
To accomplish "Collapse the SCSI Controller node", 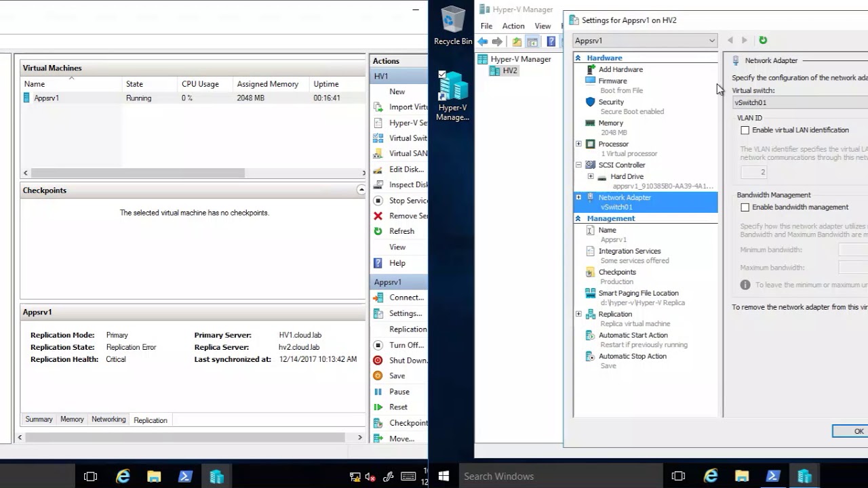I will (x=578, y=165).
